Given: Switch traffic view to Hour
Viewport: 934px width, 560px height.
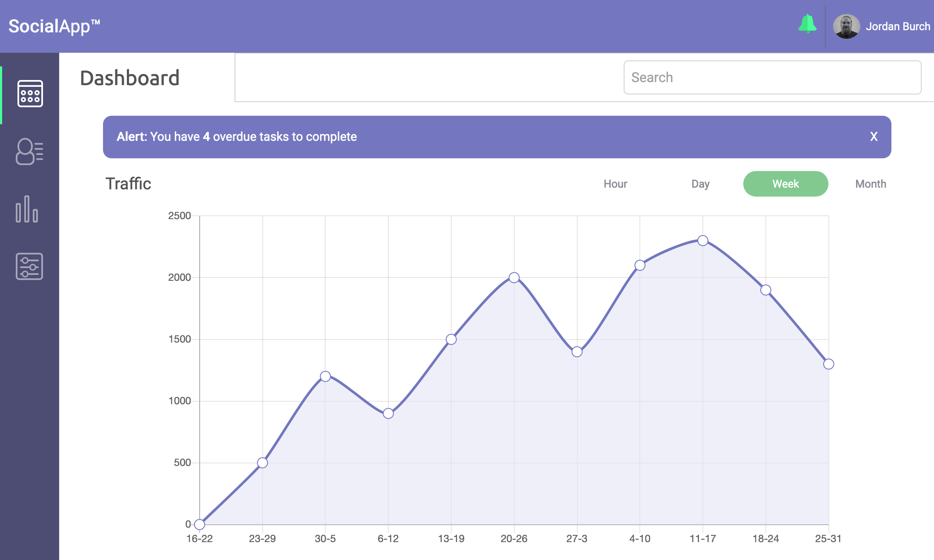Looking at the screenshot, I should [x=615, y=183].
